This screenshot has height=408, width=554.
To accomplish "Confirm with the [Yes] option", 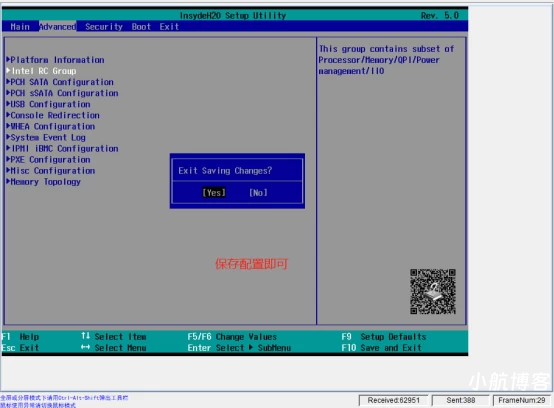I will pos(214,193).
